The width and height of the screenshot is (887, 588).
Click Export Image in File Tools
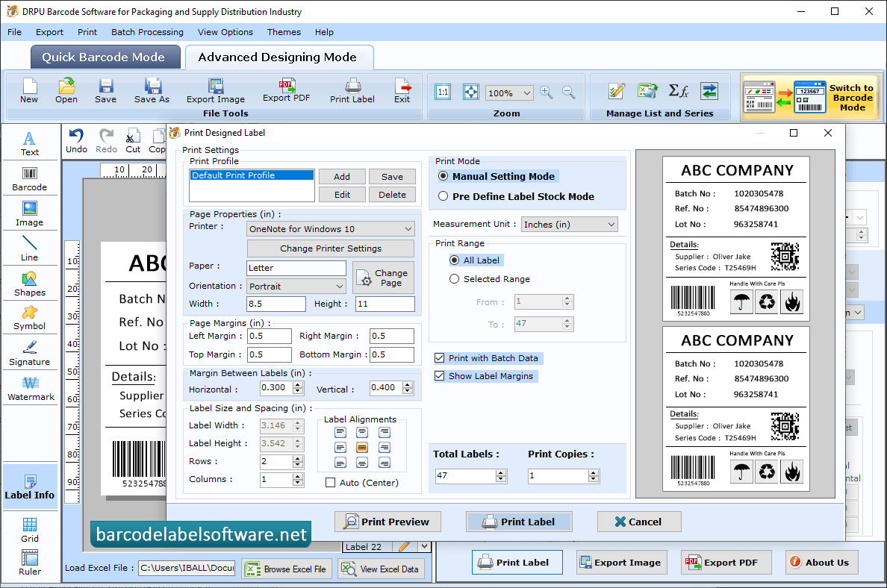click(x=216, y=91)
